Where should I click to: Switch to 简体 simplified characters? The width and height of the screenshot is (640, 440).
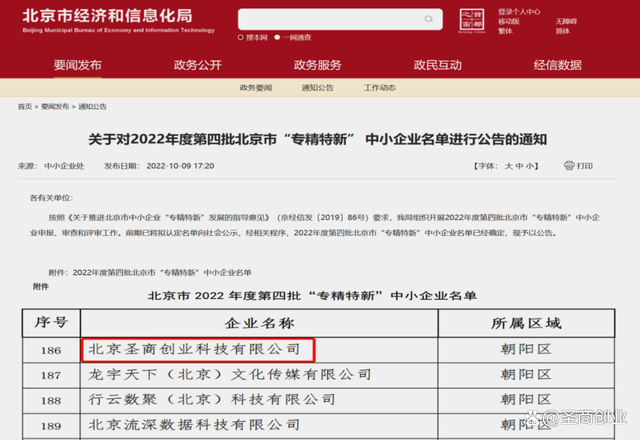tap(562, 31)
